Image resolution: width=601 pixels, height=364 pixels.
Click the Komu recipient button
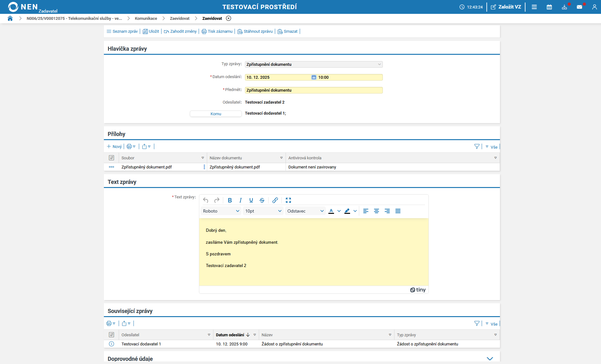[x=216, y=114]
